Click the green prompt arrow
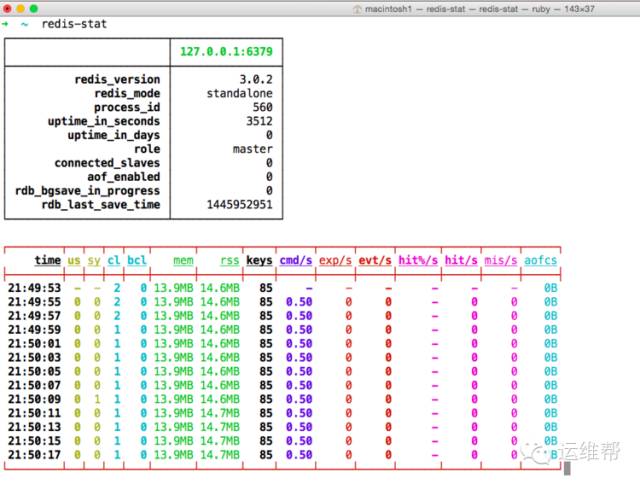 pyautogui.click(x=5, y=24)
